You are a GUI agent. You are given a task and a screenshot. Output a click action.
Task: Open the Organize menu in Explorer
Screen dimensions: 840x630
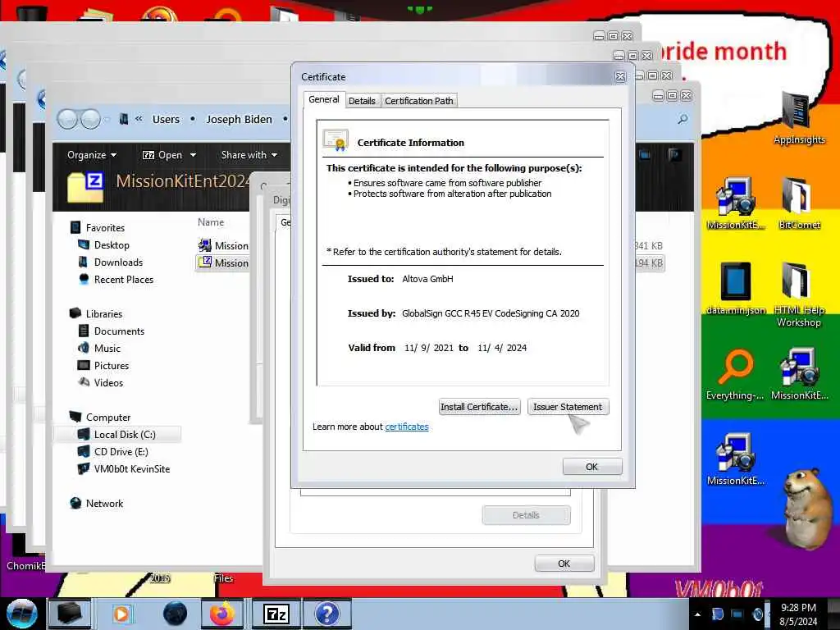92,155
